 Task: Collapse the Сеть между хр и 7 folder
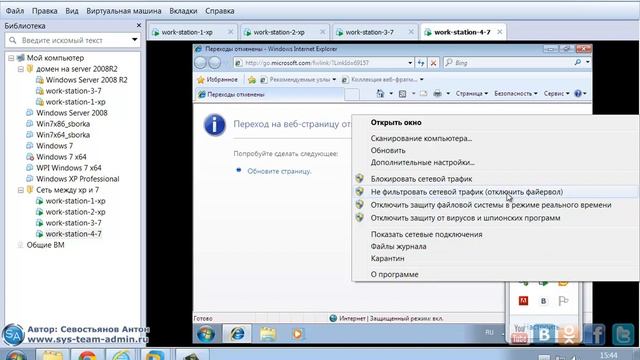click(x=20, y=190)
